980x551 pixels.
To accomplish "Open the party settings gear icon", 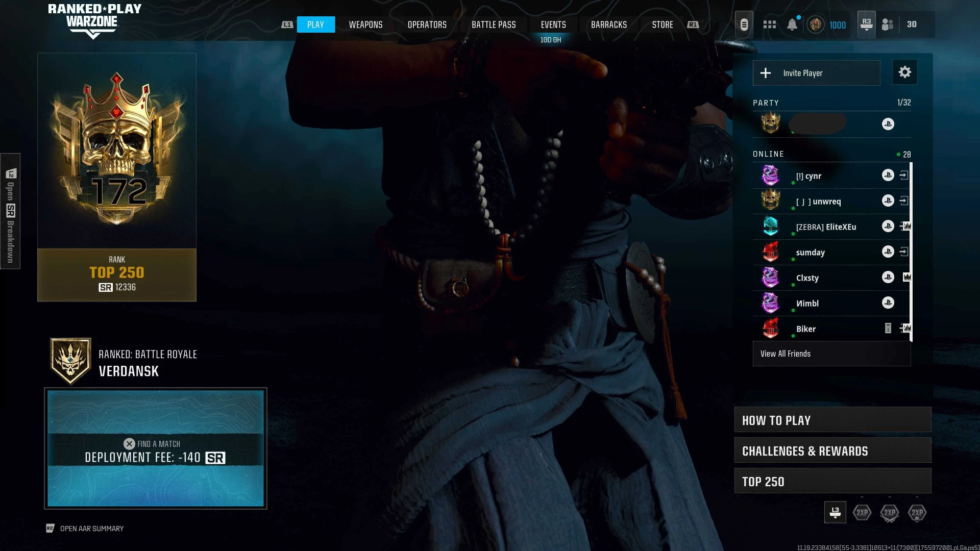I will click(904, 72).
